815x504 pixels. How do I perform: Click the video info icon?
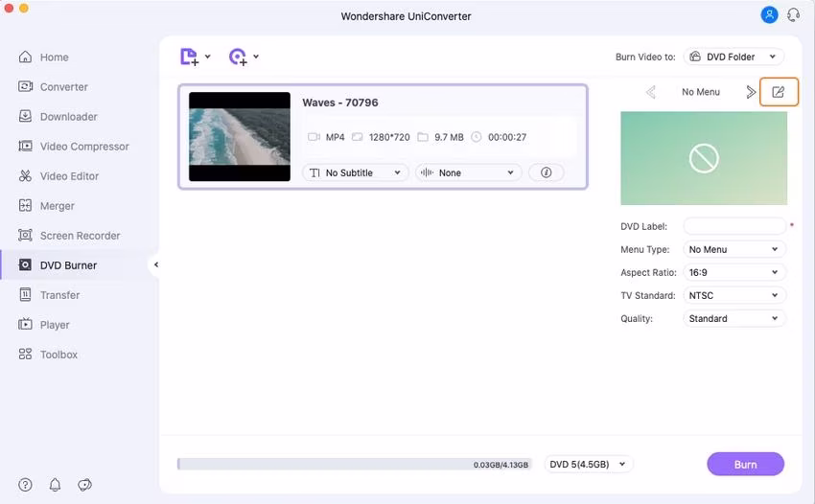tap(546, 172)
